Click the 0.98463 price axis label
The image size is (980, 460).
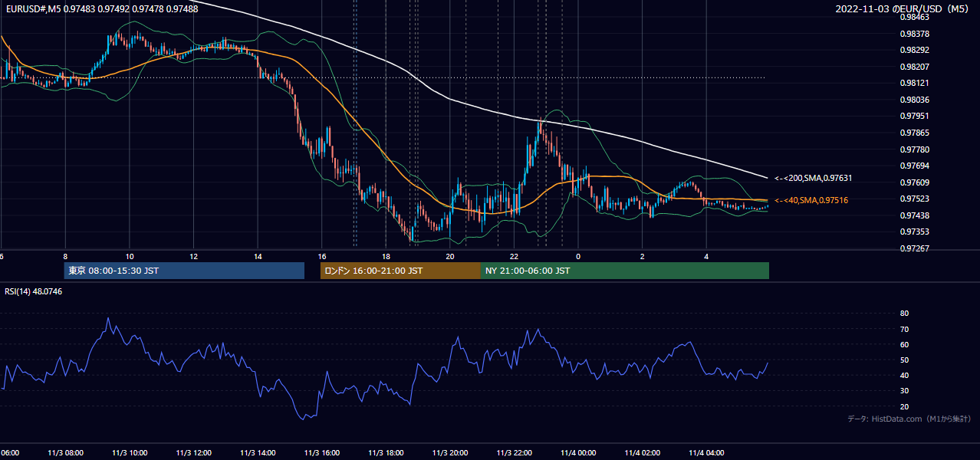click(x=914, y=17)
